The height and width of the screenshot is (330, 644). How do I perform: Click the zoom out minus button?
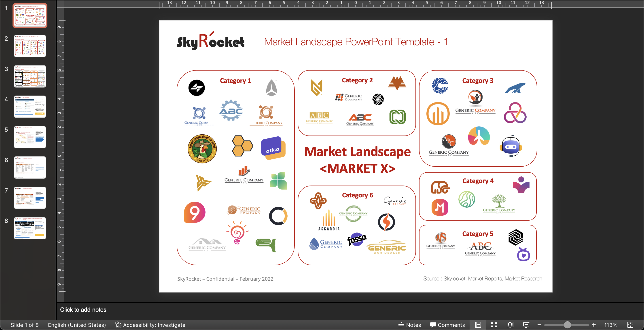(539, 325)
